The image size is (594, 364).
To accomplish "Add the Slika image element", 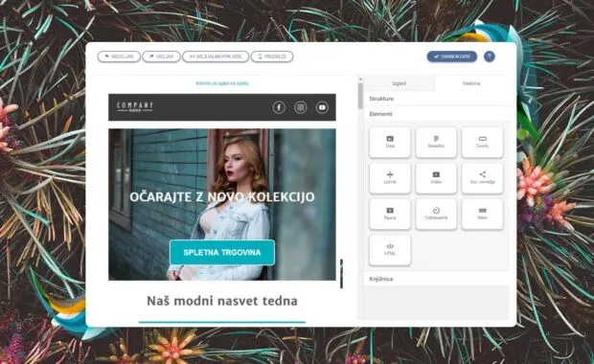I will pyautogui.click(x=390, y=143).
